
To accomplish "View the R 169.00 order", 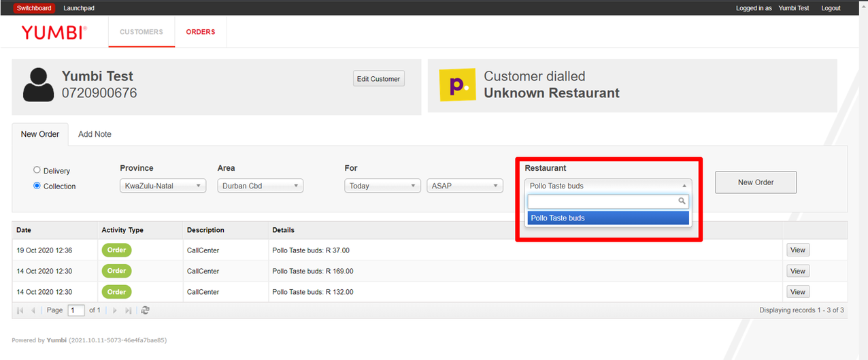I will pos(798,271).
